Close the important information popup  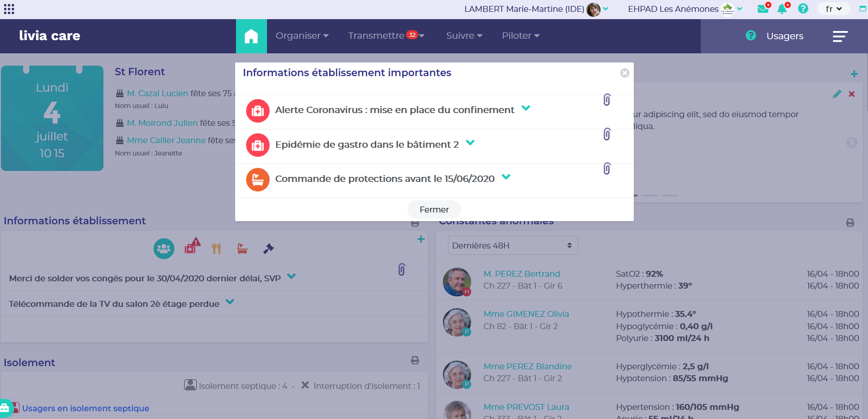coord(625,73)
